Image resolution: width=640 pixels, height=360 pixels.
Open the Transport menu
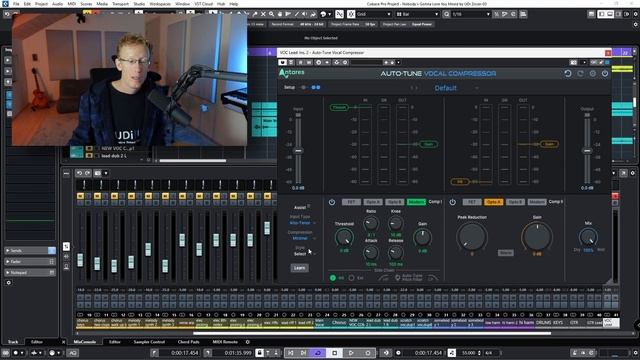point(120,4)
